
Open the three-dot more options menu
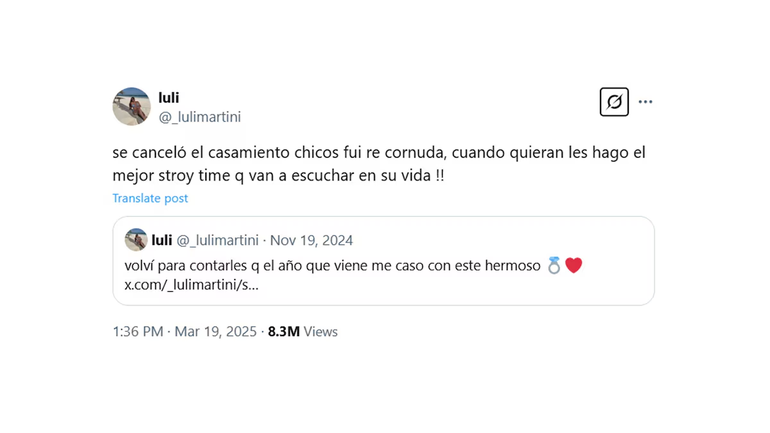(x=645, y=102)
